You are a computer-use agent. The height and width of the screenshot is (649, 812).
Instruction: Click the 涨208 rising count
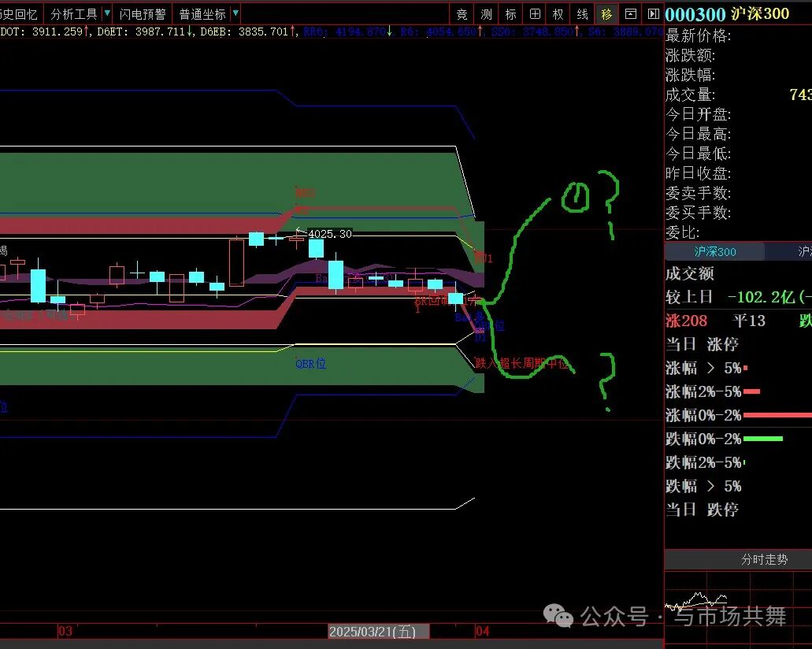point(686,321)
